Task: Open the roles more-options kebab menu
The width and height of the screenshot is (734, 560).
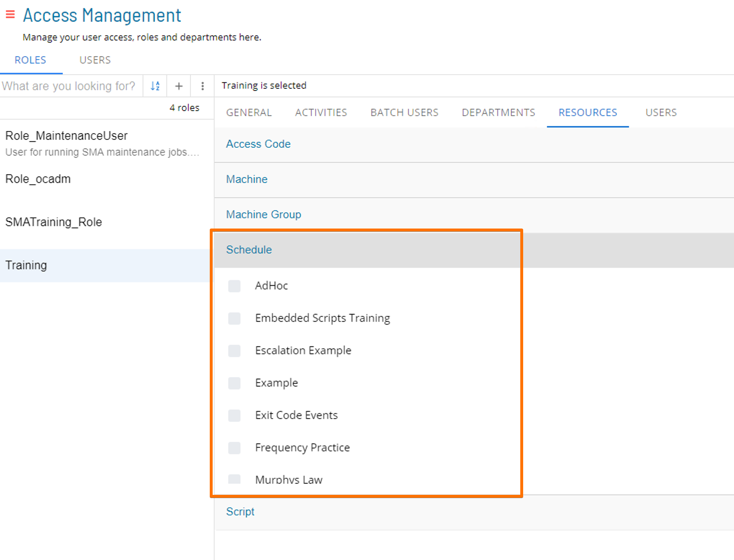Action: point(203,86)
